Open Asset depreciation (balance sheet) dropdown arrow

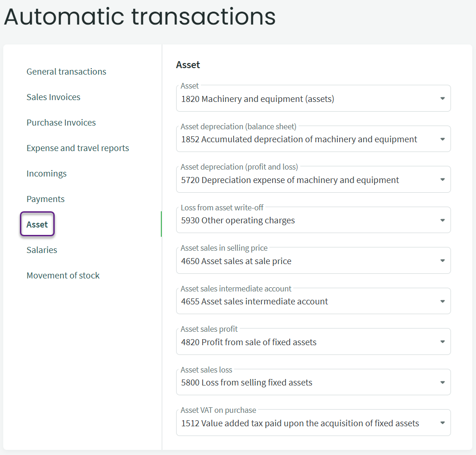coord(443,139)
